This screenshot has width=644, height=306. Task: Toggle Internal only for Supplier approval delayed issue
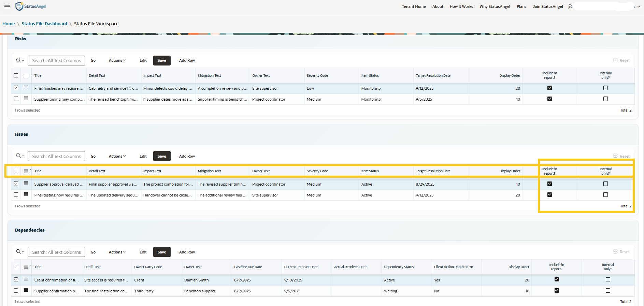(605, 184)
